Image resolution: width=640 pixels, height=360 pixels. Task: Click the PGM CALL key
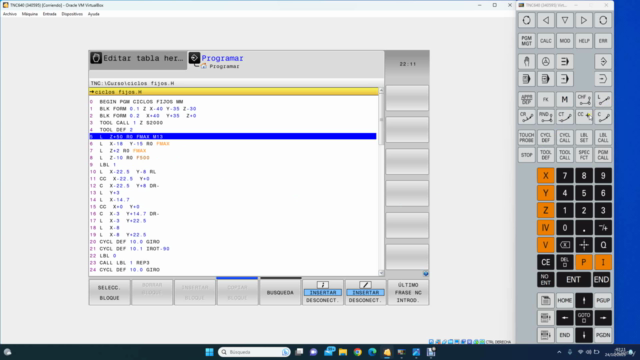pyautogui.click(x=603, y=155)
